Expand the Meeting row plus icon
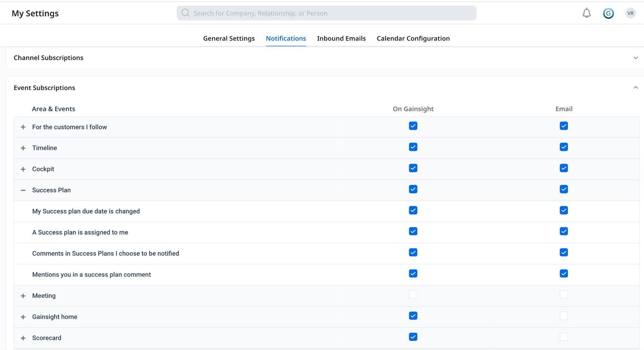644x350 pixels. click(23, 296)
